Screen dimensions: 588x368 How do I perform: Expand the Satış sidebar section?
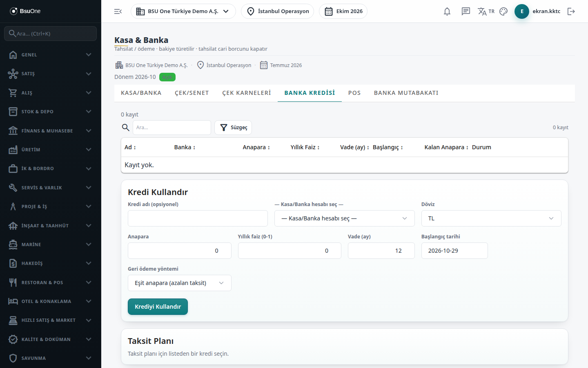pyautogui.click(x=51, y=74)
